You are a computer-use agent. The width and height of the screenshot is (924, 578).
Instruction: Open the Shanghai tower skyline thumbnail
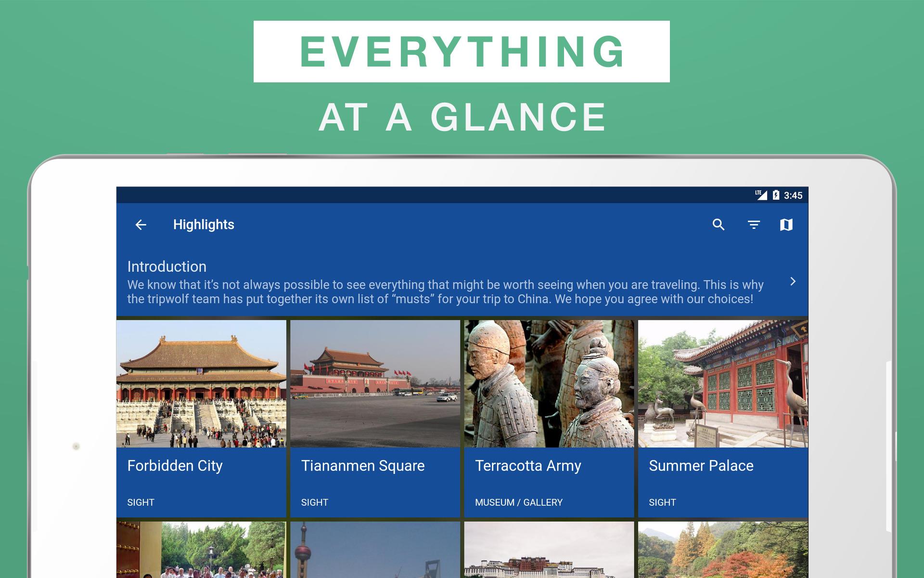point(375,550)
